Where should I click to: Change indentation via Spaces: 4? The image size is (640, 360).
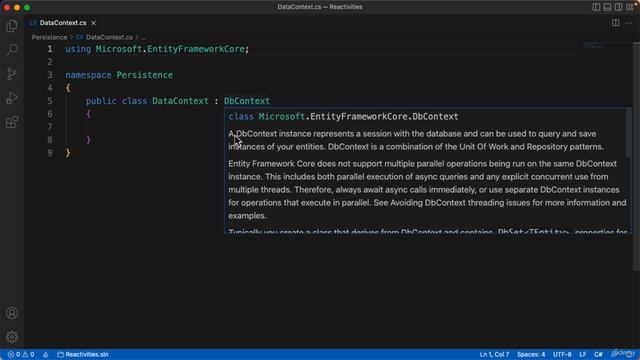point(531,354)
